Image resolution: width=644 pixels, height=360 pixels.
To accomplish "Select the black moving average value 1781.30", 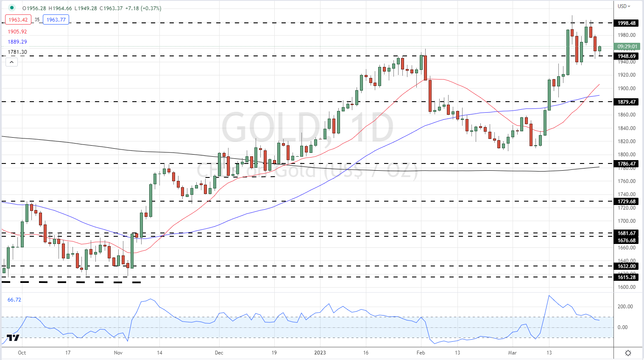I will tap(17, 52).
